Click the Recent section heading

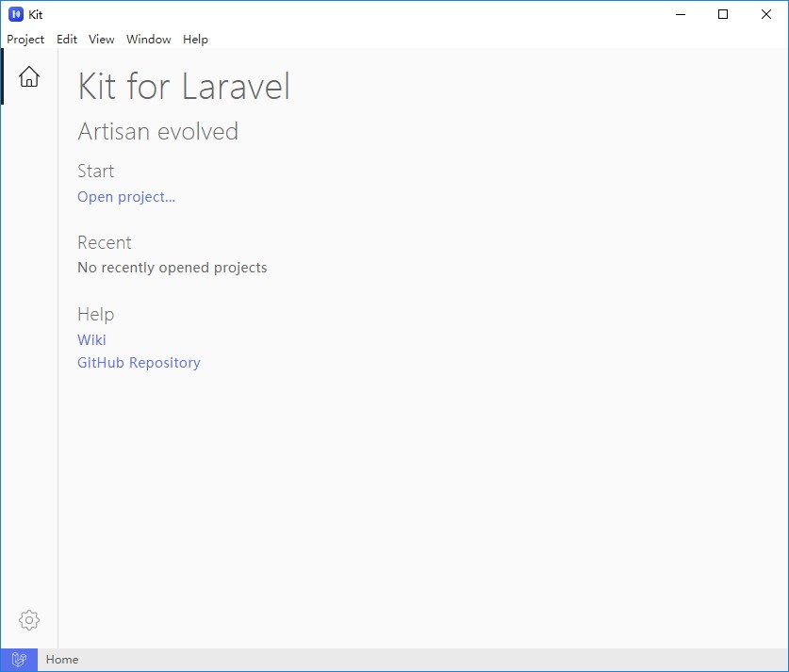(104, 243)
